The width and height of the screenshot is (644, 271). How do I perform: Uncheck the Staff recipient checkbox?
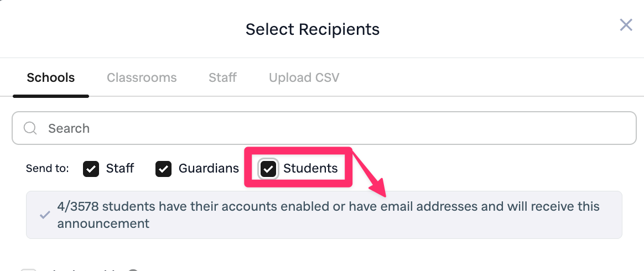point(91,169)
